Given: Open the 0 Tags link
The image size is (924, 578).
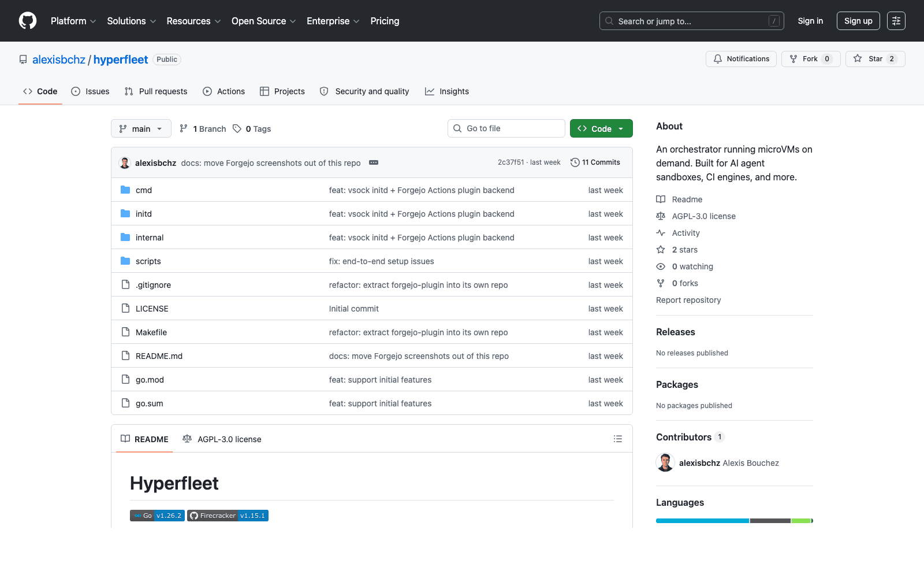Looking at the screenshot, I should [252, 128].
